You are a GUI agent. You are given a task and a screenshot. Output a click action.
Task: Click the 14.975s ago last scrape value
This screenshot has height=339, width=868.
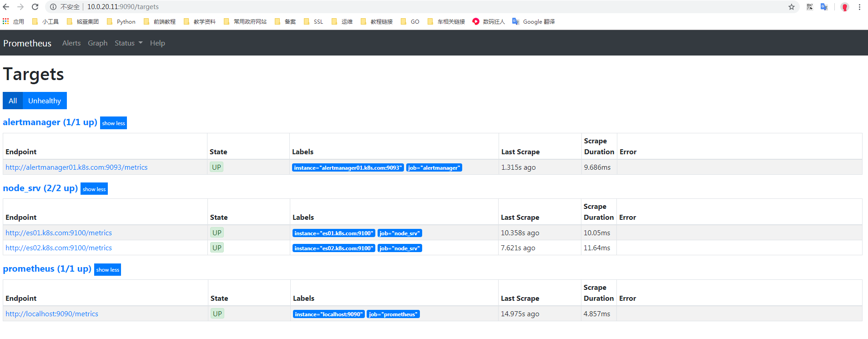520,314
